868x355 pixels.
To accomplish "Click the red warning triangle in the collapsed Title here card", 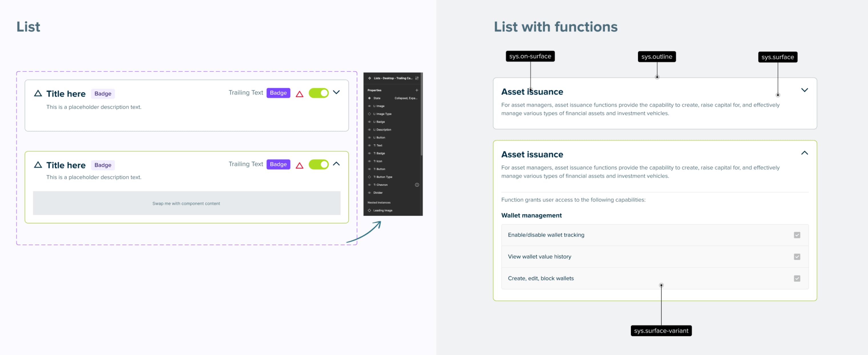I will coord(300,94).
